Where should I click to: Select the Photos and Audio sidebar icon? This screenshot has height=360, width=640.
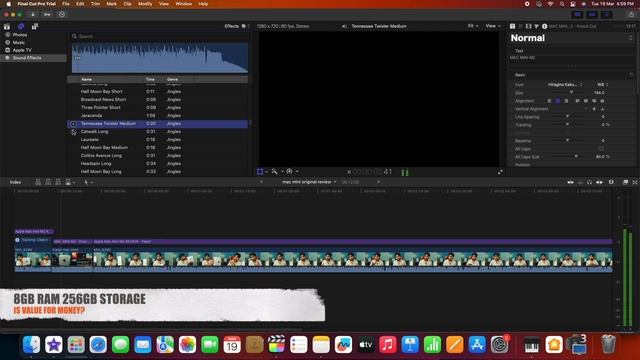click(x=21, y=26)
